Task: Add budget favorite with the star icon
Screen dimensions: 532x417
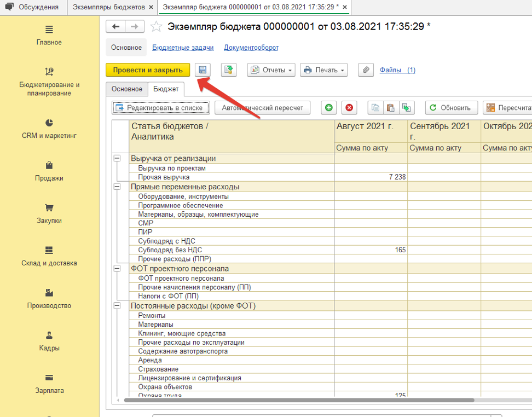Action: click(156, 26)
